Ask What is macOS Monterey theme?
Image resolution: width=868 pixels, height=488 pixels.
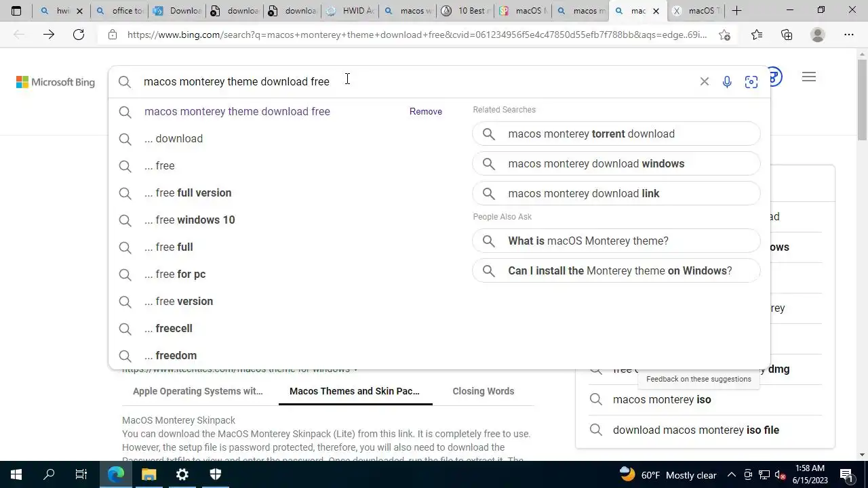click(x=616, y=241)
